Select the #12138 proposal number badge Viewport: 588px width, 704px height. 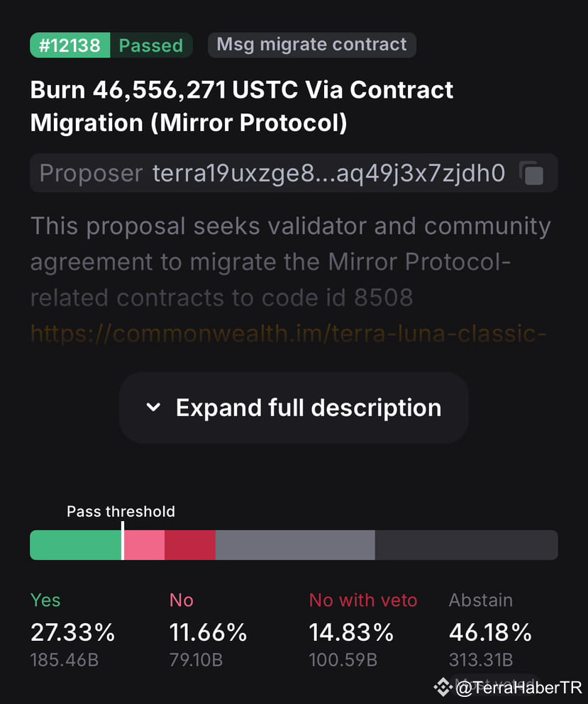[x=69, y=45]
